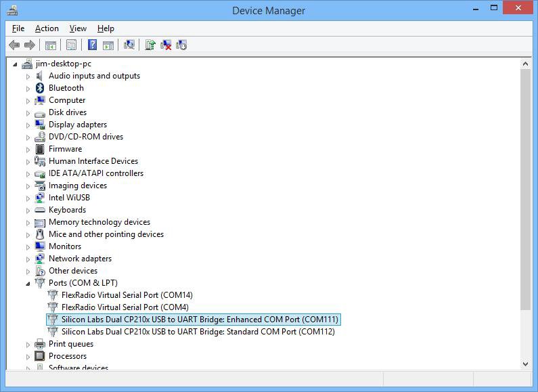Click the Other devices question mark icon

(40, 271)
